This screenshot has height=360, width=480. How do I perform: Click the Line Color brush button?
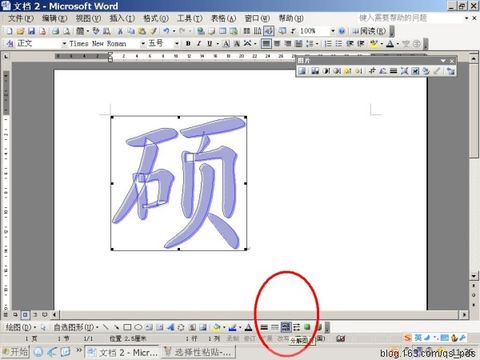232,327
